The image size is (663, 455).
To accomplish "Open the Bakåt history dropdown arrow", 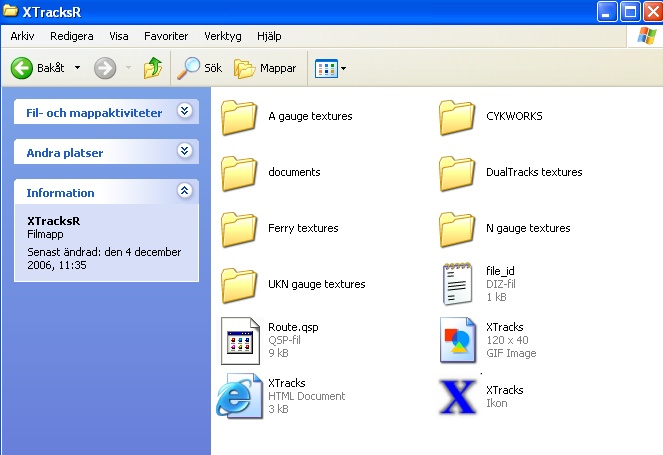I will [x=77, y=68].
